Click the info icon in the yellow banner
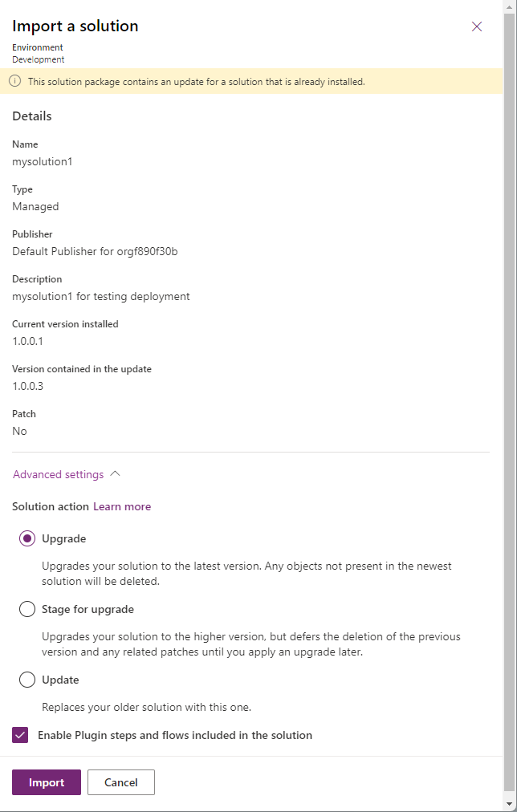Viewport: 517px width, 812px height. click(x=15, y=81)
